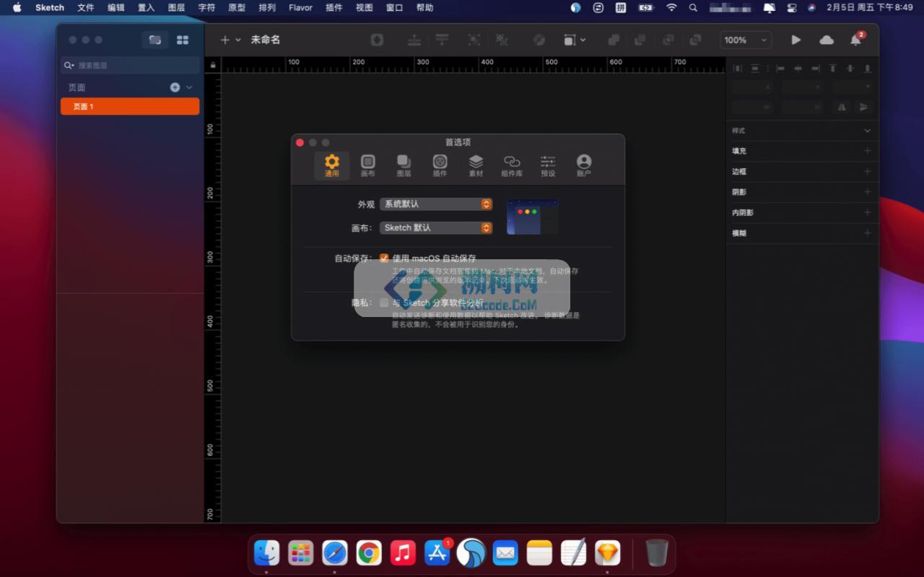Toggle 使用 macOS 自动保存 checkbox
The height and width of the screenshot is (577, 924).
point(384,259)
